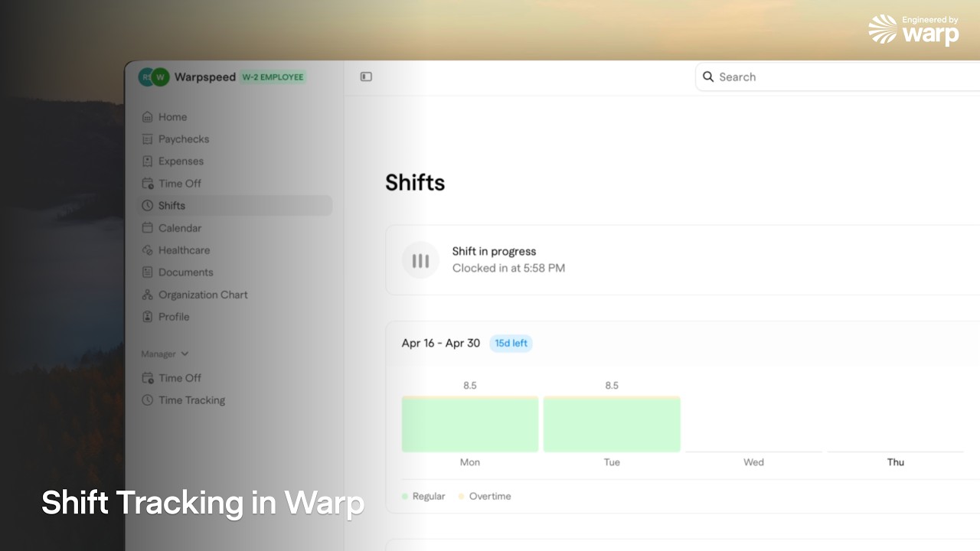Go to the Profile page
The width and height of the screenshot is (980, 551).
234,317
